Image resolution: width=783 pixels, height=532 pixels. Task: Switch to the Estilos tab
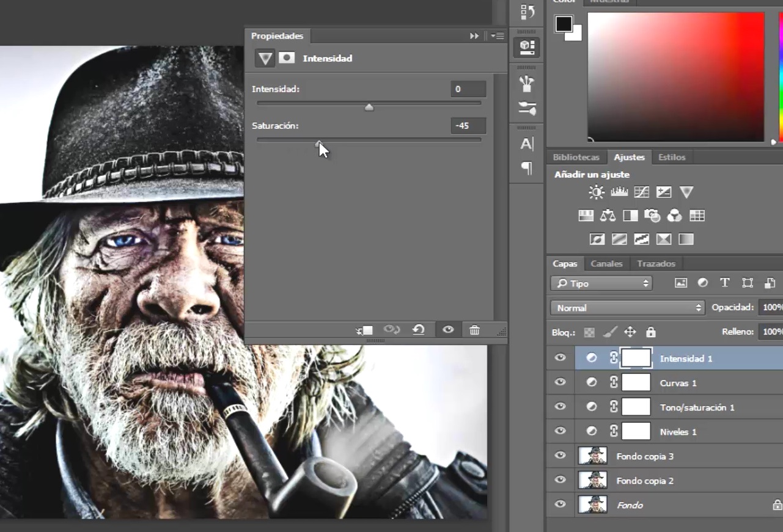point(672,157)
